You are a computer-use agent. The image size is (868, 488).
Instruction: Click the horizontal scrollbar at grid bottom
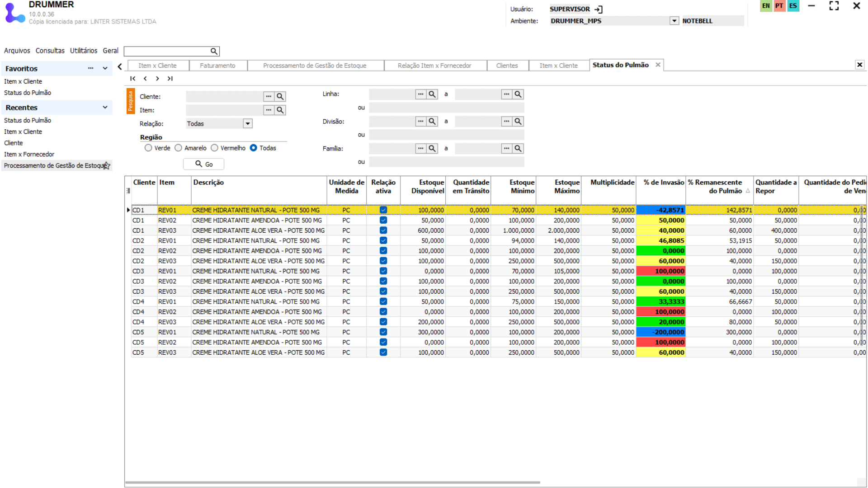pos(332,482)
